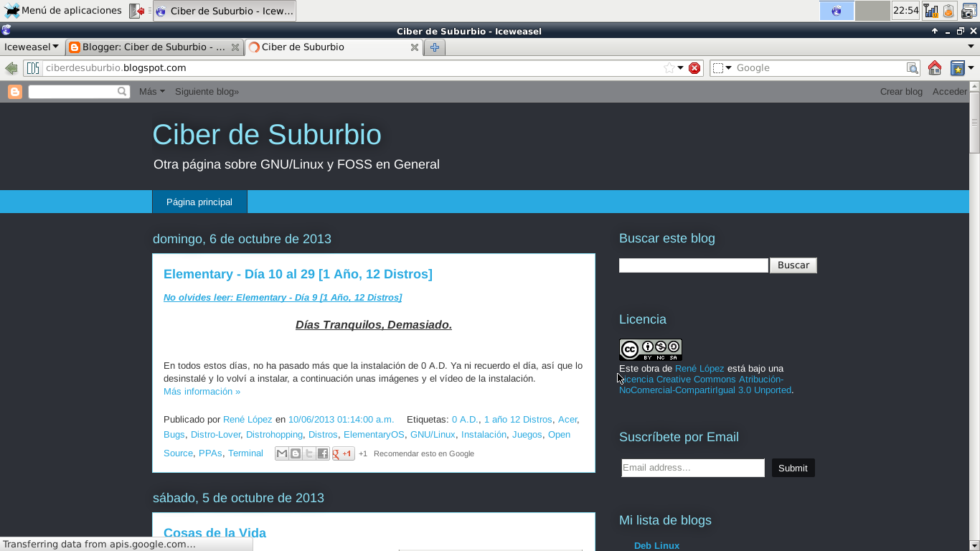
Task: Click the BlogThis! share icon
Action: pos(296,453)
